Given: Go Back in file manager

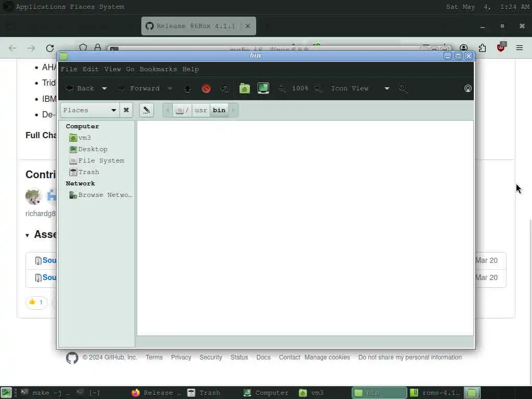Looking at the screenshot, I should (x=79, y=88).
